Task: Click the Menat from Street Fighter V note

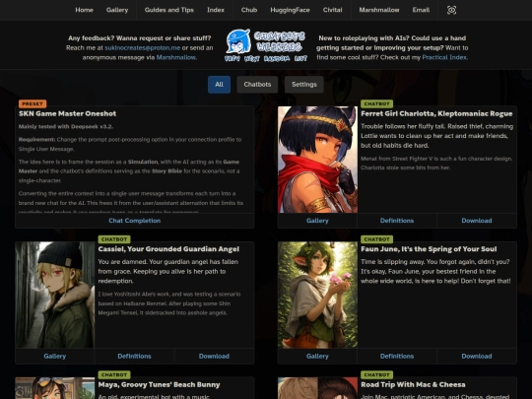Action: [x=436, y=164]
